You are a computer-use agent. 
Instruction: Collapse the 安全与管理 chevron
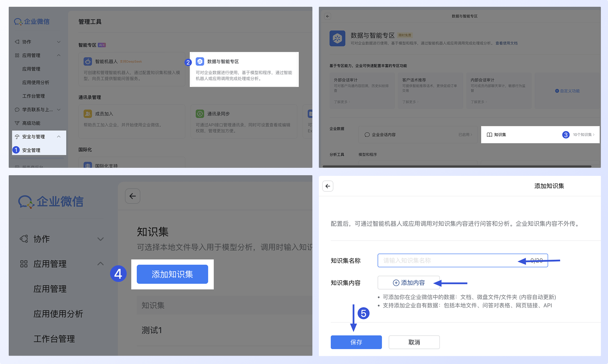(59, 136)
